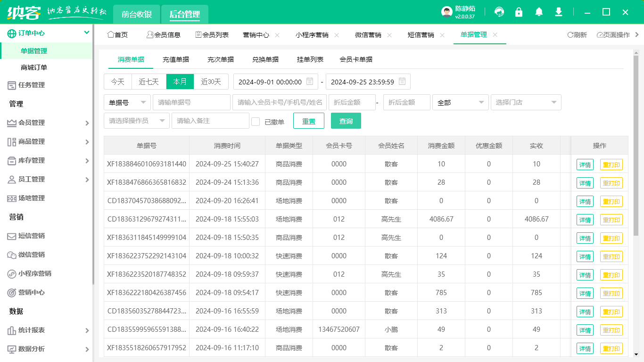This screenshot has height=362, width=644.
Task: Refresh the page using the 刷新 icon
Action: point(577,34)
